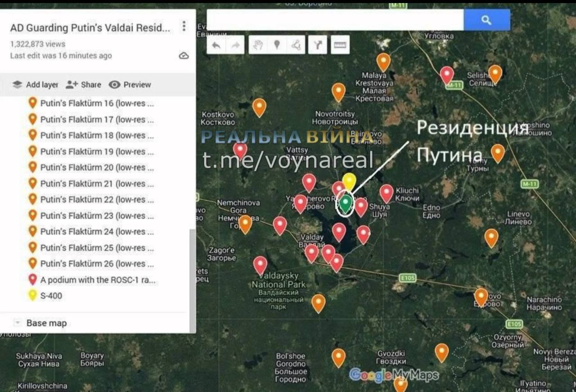Click the cloud save status icon
The height and width of the screenshot is (392, 576).
[x=184, y=56]
